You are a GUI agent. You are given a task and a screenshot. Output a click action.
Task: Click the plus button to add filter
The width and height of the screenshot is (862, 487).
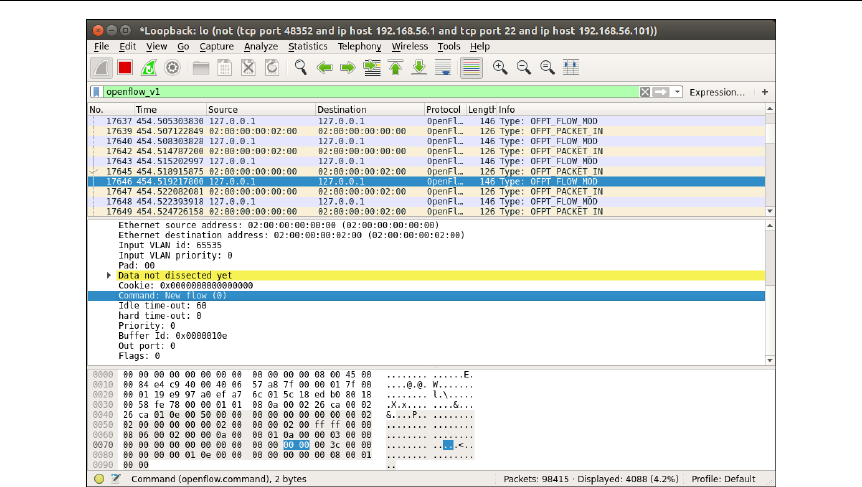click(x=765, y=92)
